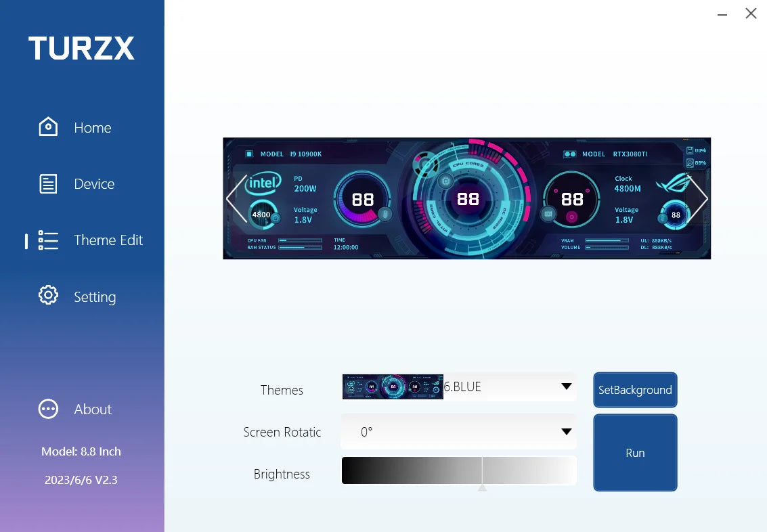
Task: Click the About ellipsis icon
Action: pos(48,409)
